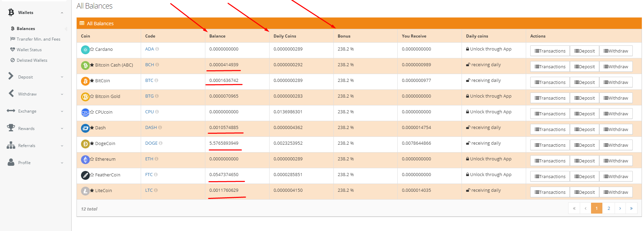644x231 pixels.
Task: Click Deposit for Dash row
Action: (585, 129)
